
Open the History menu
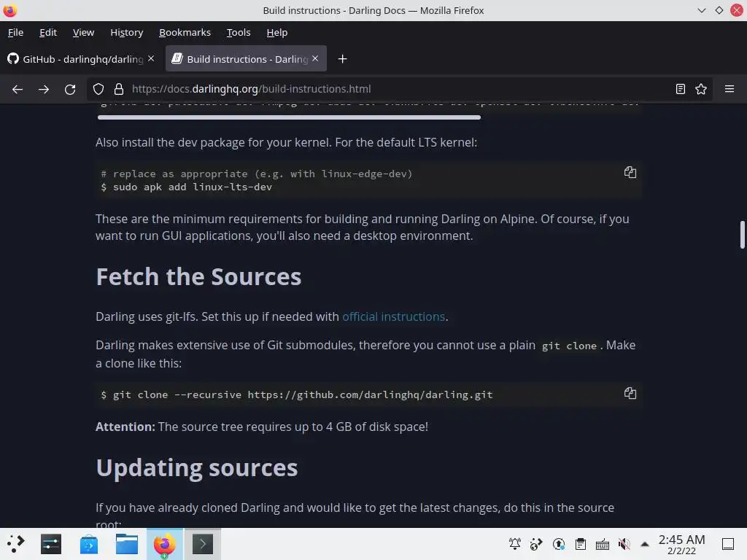pos(127,32)
